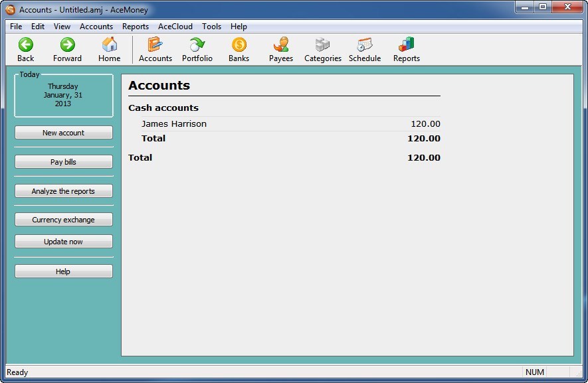Open the Accounts menu
The image size is (588, 383).
(96, 27)
